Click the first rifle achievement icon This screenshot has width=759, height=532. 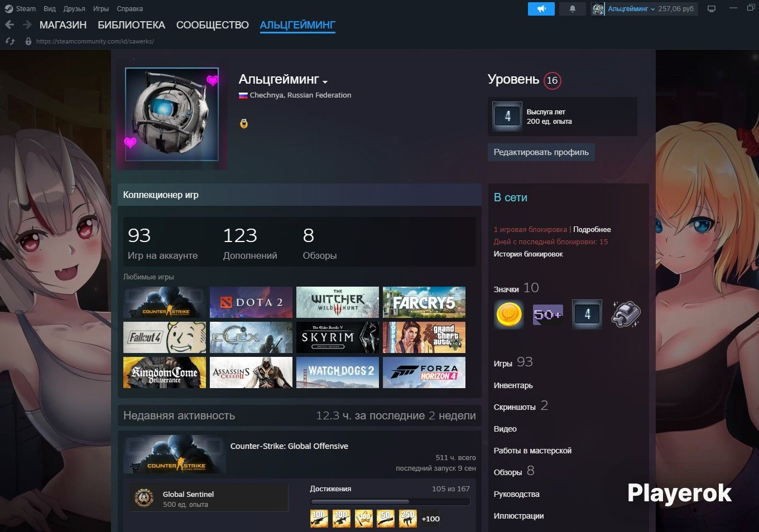tap(319, 519)
